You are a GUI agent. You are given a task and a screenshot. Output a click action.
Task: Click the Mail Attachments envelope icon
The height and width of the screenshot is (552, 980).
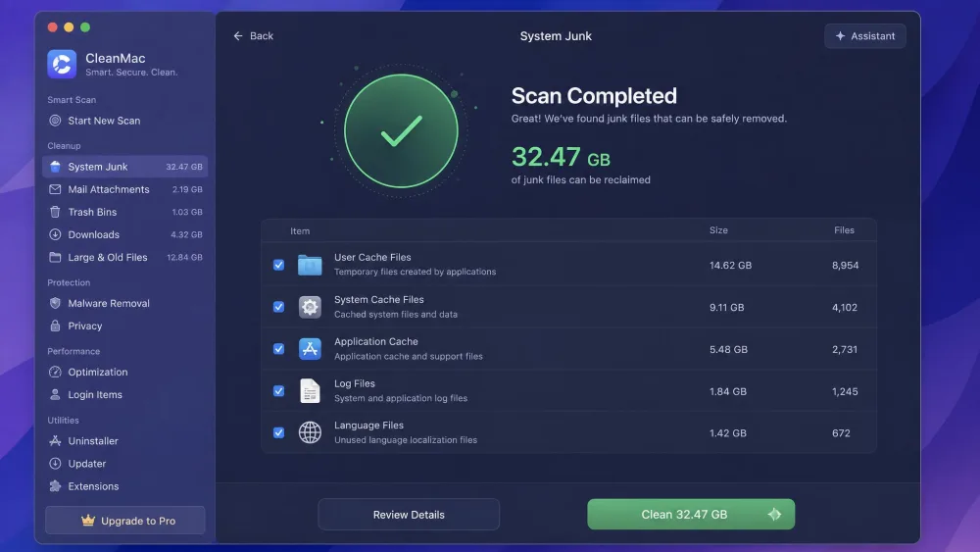(x=55, y=189)
